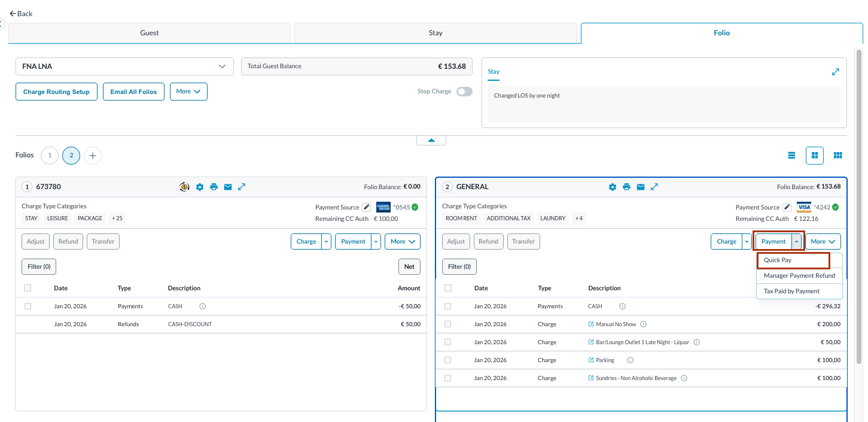Expand the Charge dropdown arrow on folio 673780
868x422 pixels.
click(x=326, y=242)
